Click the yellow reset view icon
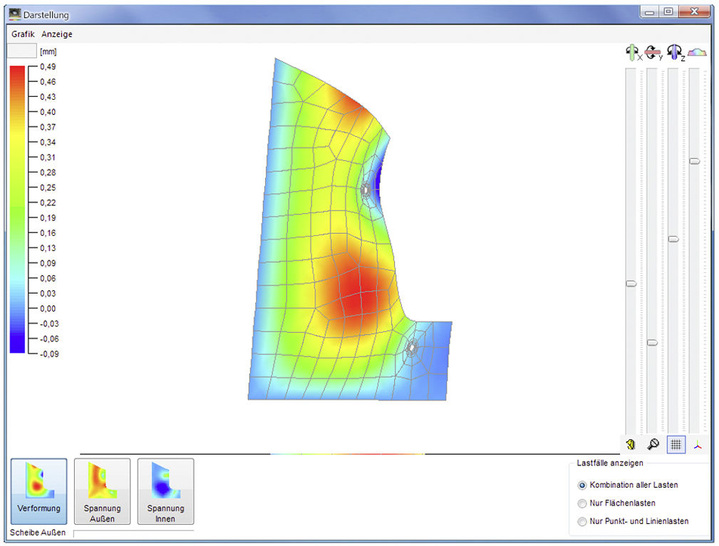The height and width of the screenshot is (546, 719). [x=631, y=444]
